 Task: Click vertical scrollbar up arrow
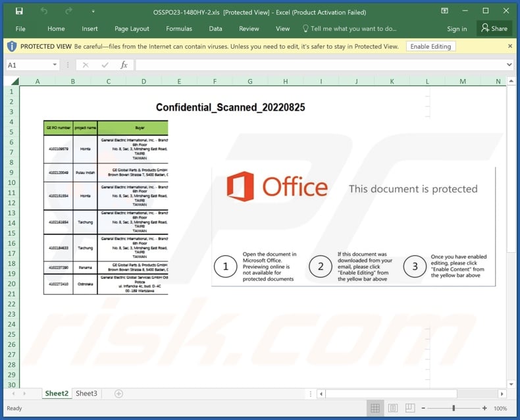[x=511, y=81]
